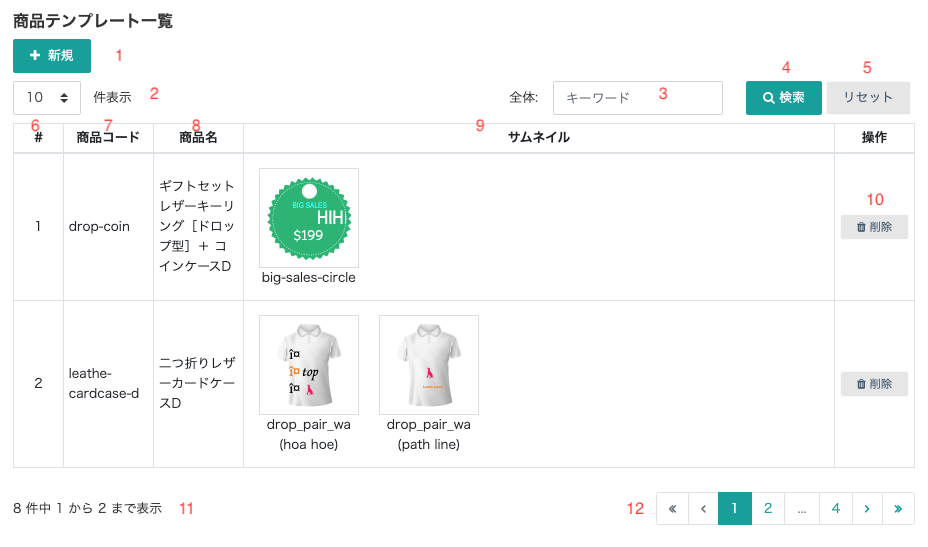Click the 新規 (new) button
928x547 pixels.
(x=52, y=56)
